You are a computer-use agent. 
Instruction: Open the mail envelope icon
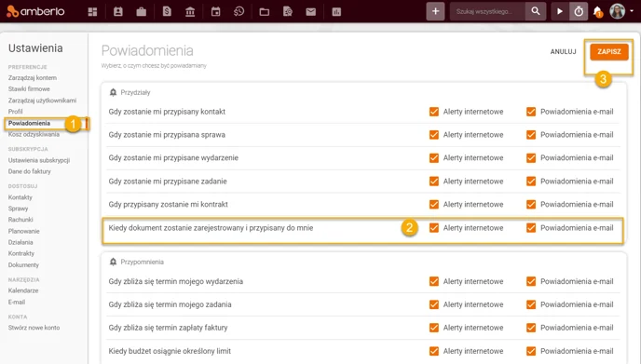[311, 12]
